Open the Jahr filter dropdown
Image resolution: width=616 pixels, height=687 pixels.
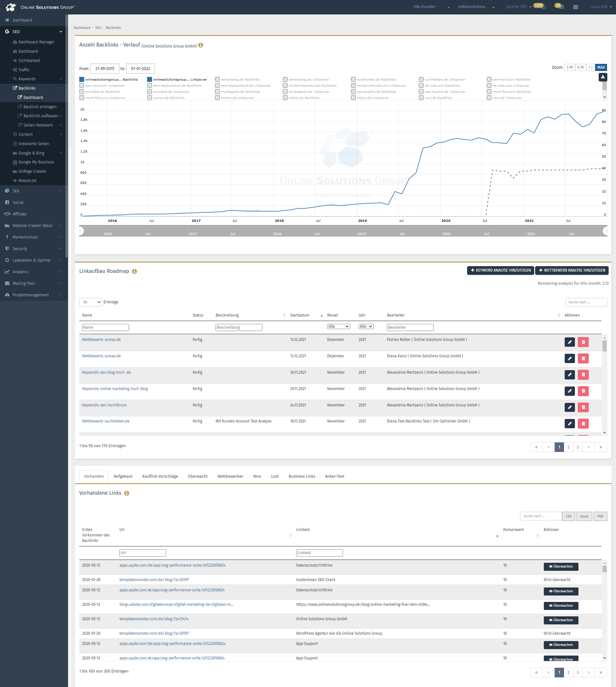[x=366, y=326]
